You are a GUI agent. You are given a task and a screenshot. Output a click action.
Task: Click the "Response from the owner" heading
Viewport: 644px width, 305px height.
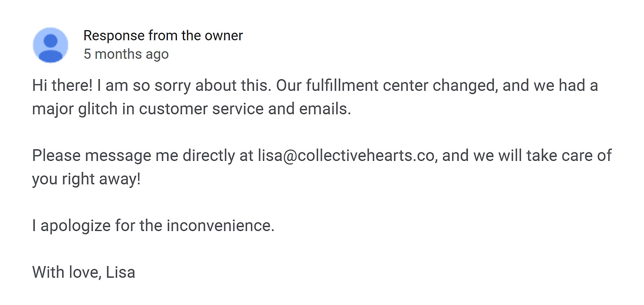(163, 36)
